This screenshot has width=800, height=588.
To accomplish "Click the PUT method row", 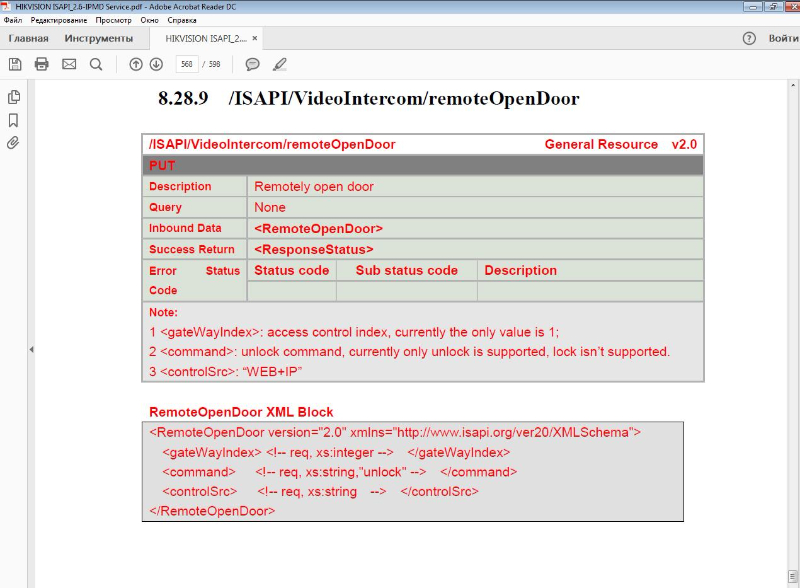I will coord(423,165).
